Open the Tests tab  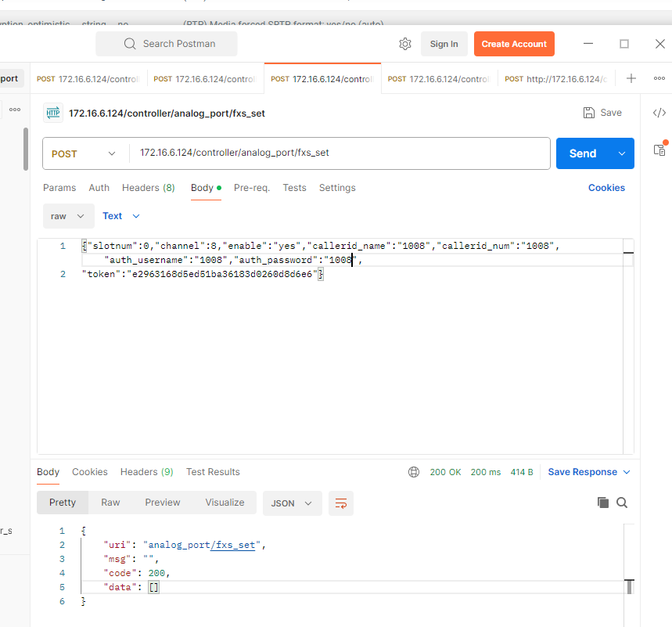tap(294, 188)
